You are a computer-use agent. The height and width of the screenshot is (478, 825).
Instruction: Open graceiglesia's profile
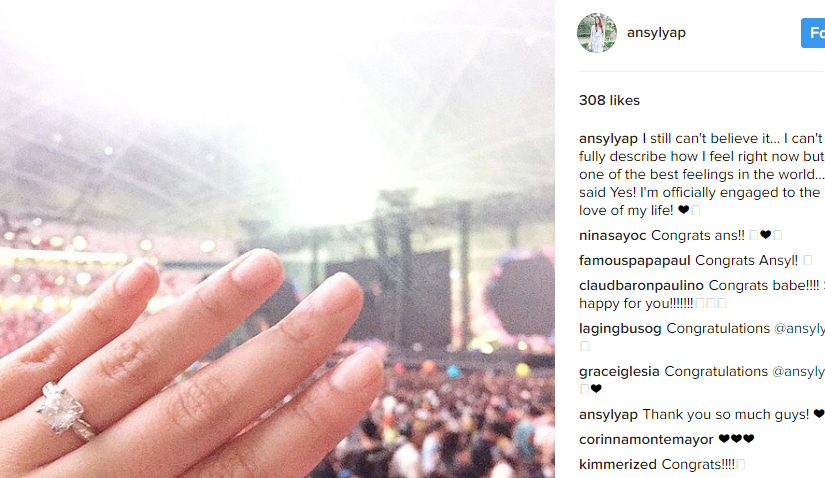[619, 372]
